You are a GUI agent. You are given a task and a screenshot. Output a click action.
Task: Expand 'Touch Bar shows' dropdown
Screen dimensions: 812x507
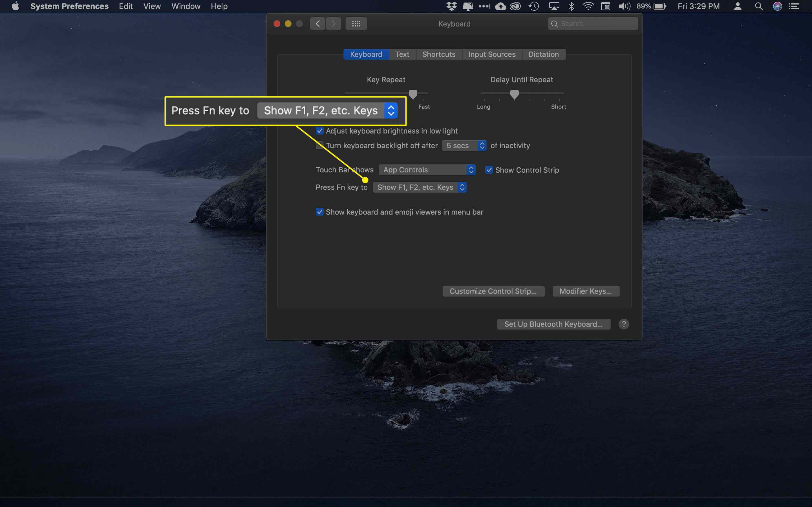point(427,170)
